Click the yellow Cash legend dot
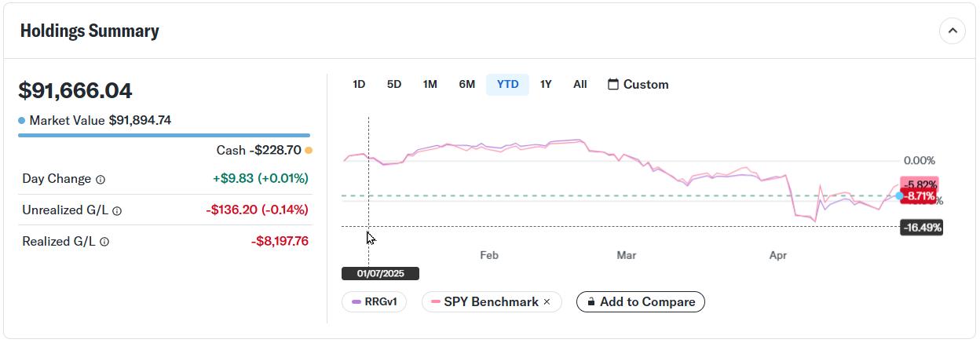The image size is (980, 343). (309, 151)
